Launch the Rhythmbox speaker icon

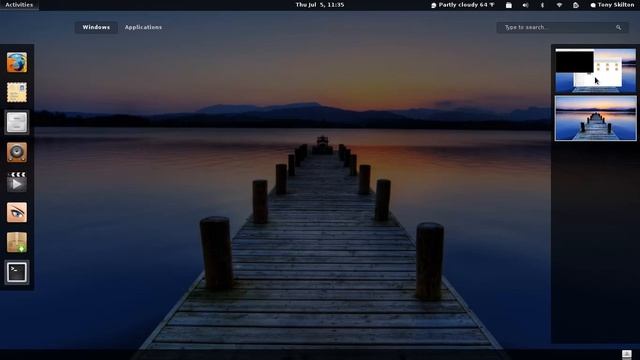tap(17, 152)
